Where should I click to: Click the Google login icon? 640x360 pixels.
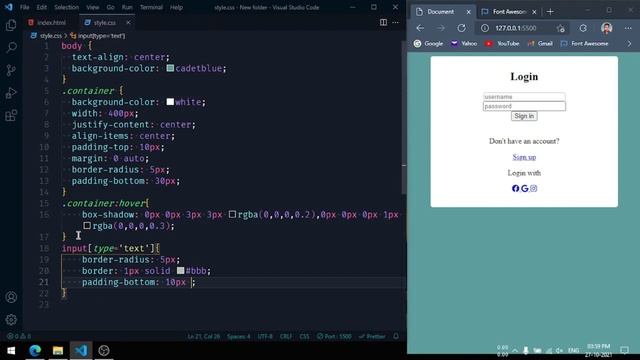(524, 188)
